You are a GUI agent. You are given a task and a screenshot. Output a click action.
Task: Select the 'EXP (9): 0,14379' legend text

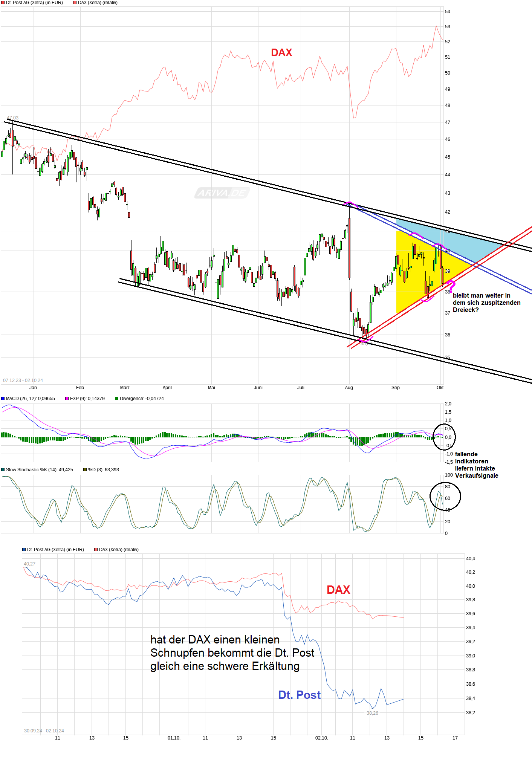tap(87, 398)
